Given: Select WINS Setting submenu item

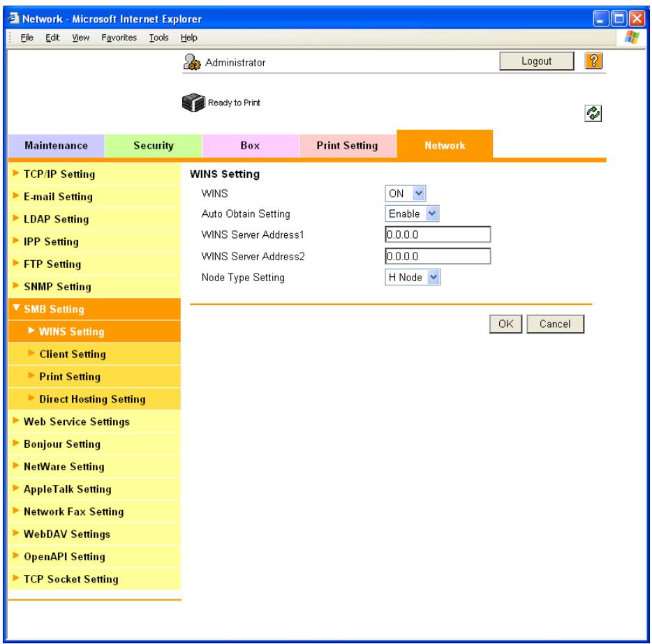Looking at the screenshot, I should [x=94, y=331].
